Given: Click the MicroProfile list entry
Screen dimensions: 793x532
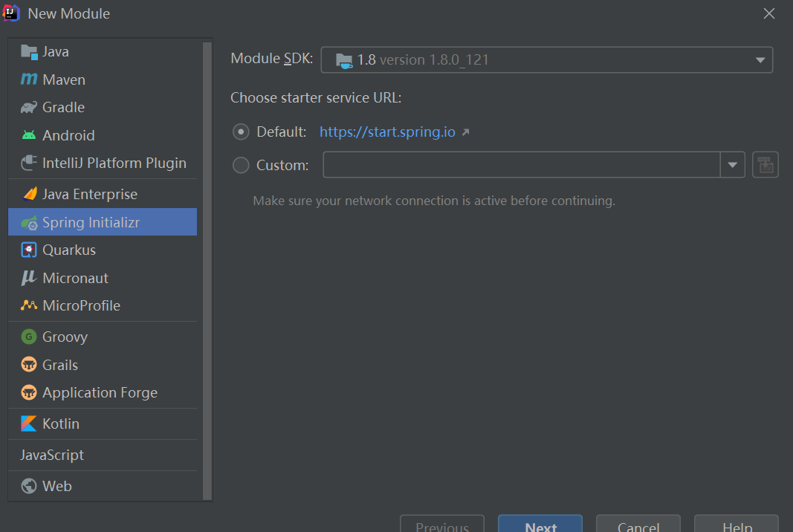Looking at the screenshot, I should 103,305.
